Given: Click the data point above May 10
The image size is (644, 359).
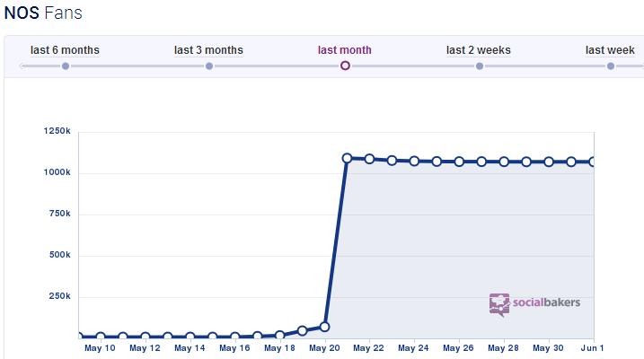Looking at the screenshot, I should 101,337.
